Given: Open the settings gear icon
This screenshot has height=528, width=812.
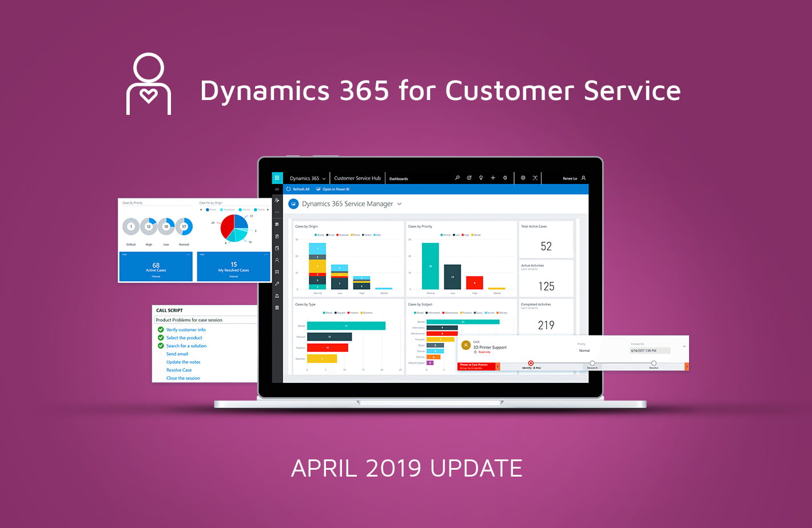Looking at the screenshot, I should (x=523, y=178).
